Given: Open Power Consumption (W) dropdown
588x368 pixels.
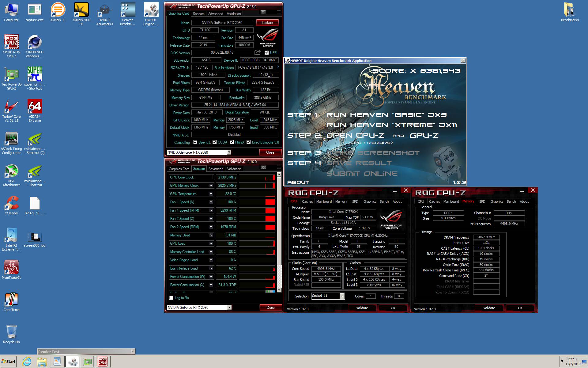Looking at the screenshot, I should [x=211, y=277].
